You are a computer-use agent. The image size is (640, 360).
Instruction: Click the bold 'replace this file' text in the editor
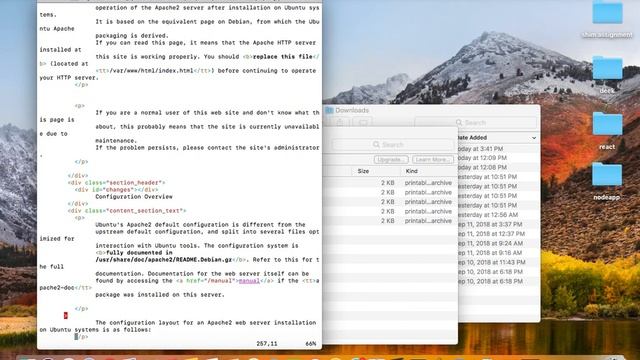tap(282, 57)
